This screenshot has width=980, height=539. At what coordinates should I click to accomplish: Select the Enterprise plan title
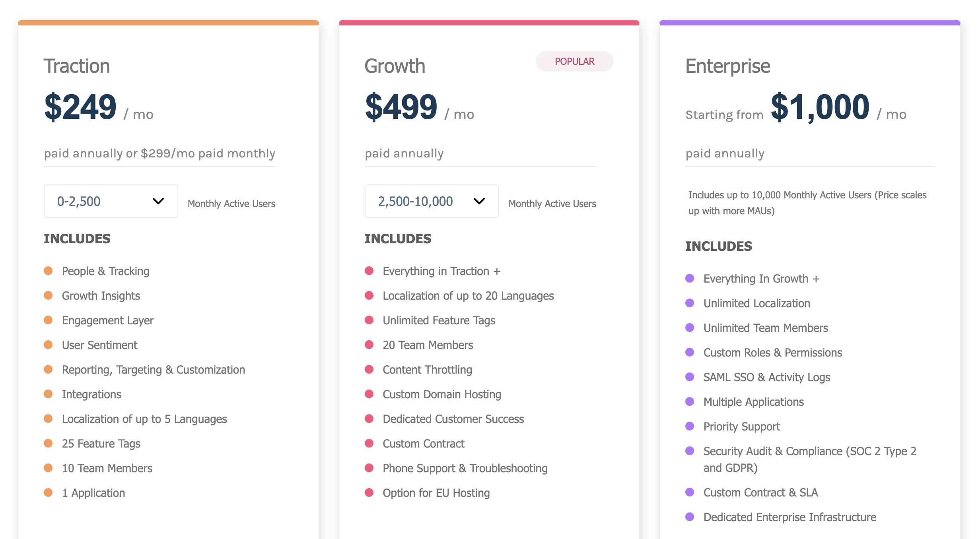point(727,66)
